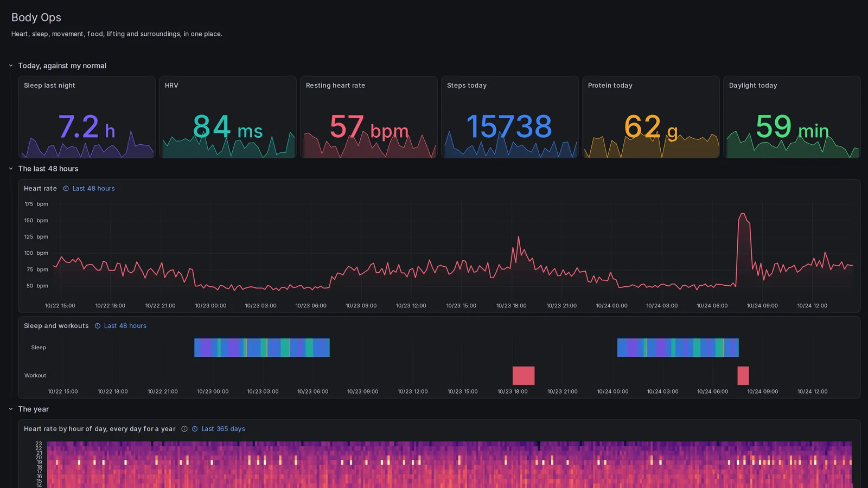Click the "Sleep and workouts" panel title
This screenshot has width=868, height=488.
(x=56, y=326)
